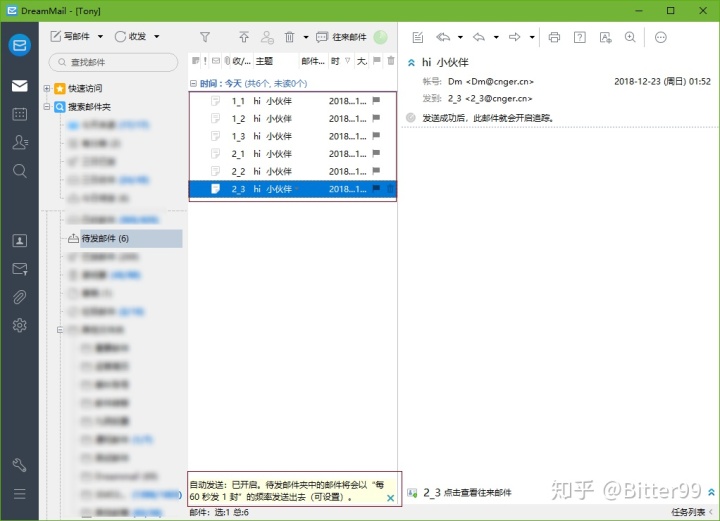Toggle the flag on the selected 2_3 row
This screenshot has height=521, width=720.
(x=376, y=188)
